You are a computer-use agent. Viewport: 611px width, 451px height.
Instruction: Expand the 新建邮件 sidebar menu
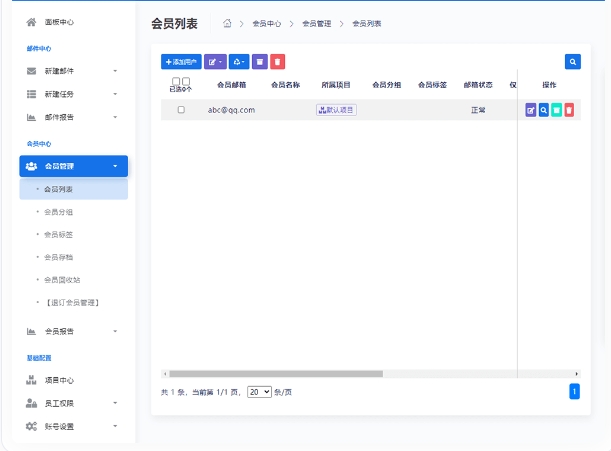74,71
